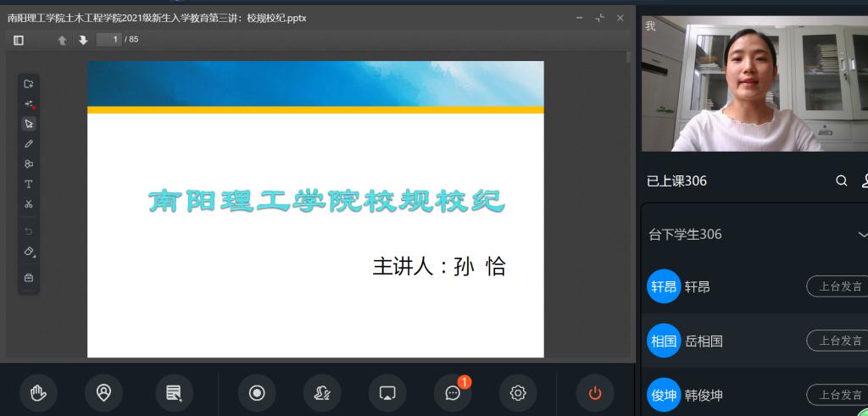Activate the arrow selection cursor tool
This screenshot has width=868, height=416.
[x=29, y=124]
